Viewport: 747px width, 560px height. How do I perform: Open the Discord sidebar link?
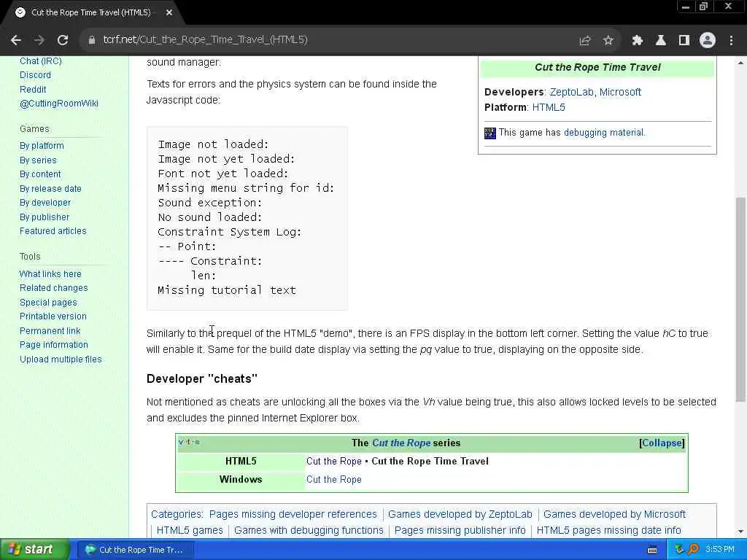tap(35, 75)
